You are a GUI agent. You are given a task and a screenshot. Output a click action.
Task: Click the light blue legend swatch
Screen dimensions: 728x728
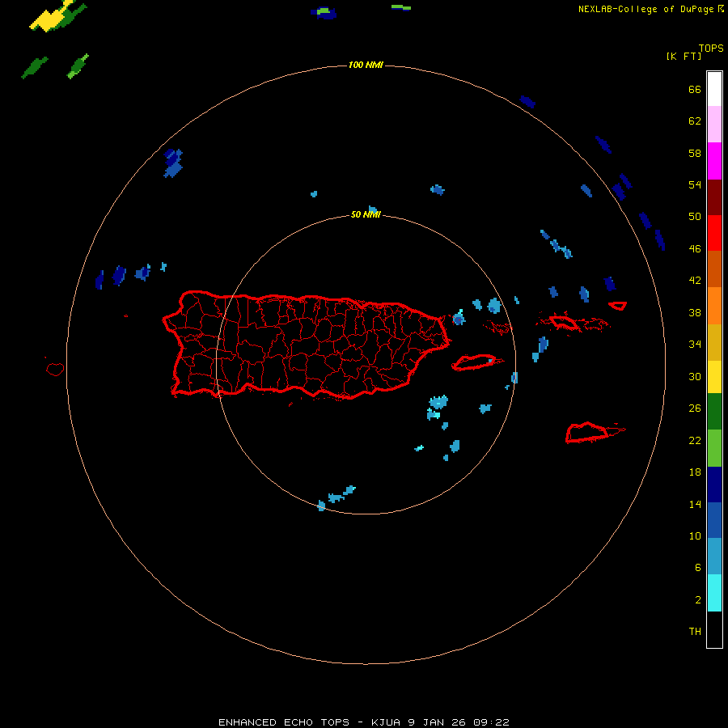click(x=714, y=557)
